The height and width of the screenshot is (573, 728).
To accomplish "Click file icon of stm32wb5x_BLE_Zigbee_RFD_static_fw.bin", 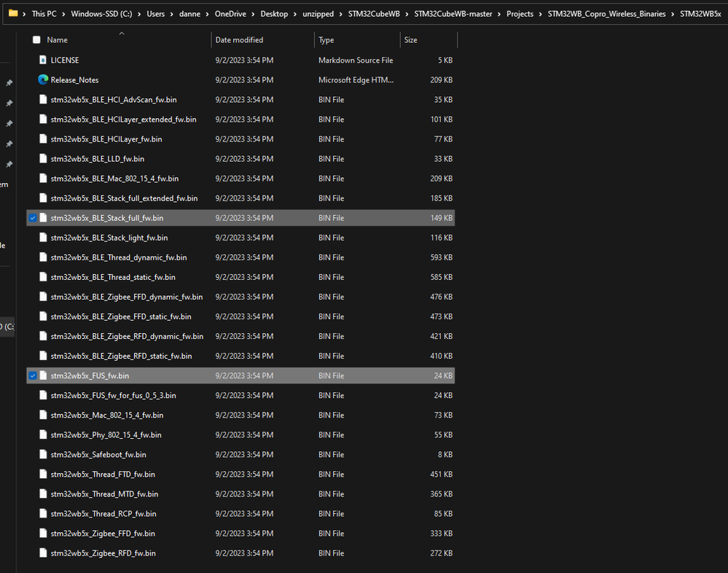I will [43, 356].
